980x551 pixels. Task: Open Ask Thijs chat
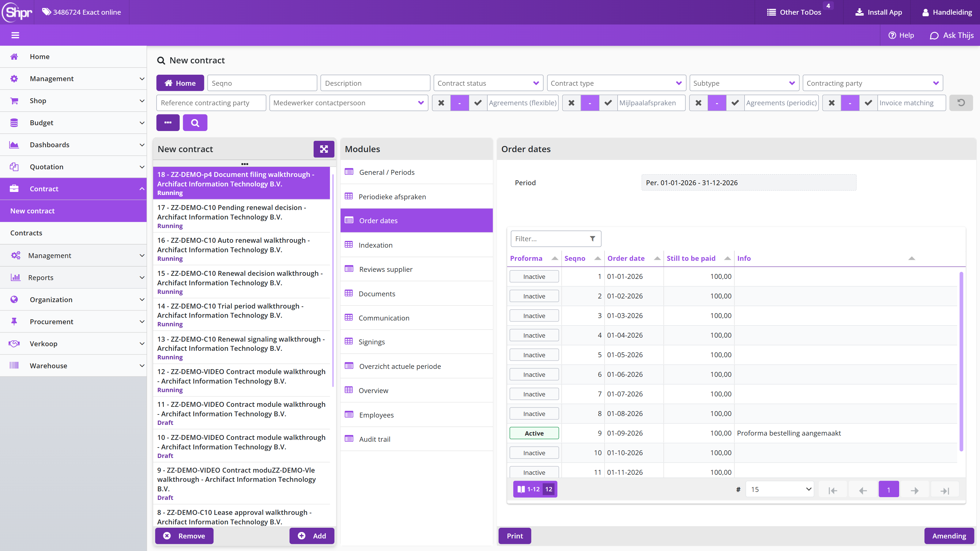[x=952, y=36]
